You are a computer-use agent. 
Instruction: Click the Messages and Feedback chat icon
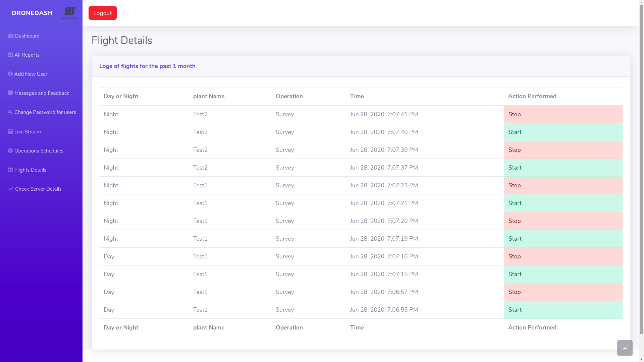(10, 93)
